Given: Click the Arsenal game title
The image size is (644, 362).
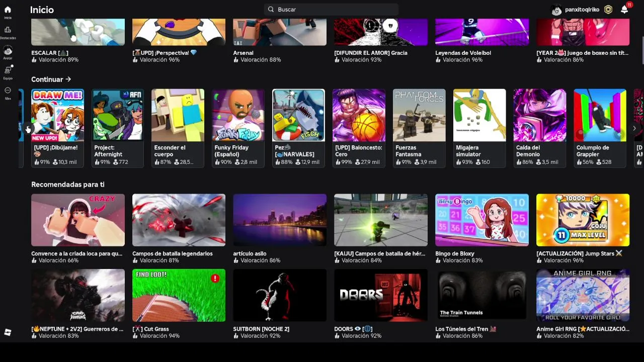Looking at the screenshot, I should click(243, 53).
